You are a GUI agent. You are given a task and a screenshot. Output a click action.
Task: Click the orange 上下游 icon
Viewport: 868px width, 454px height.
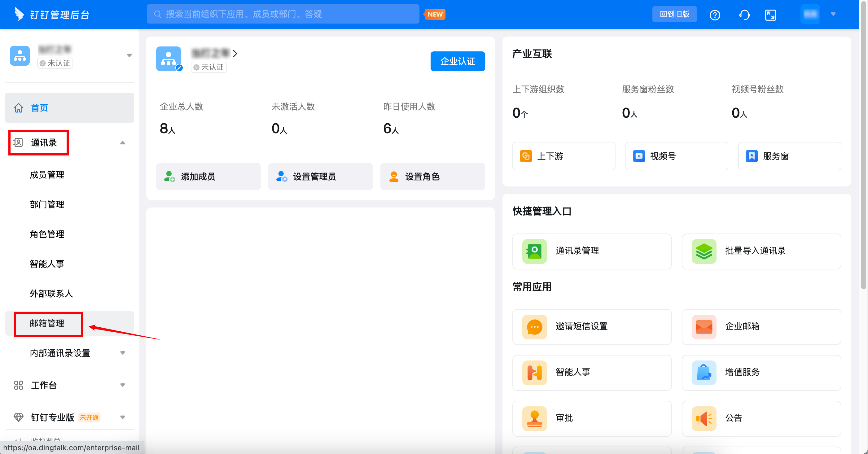526,156
